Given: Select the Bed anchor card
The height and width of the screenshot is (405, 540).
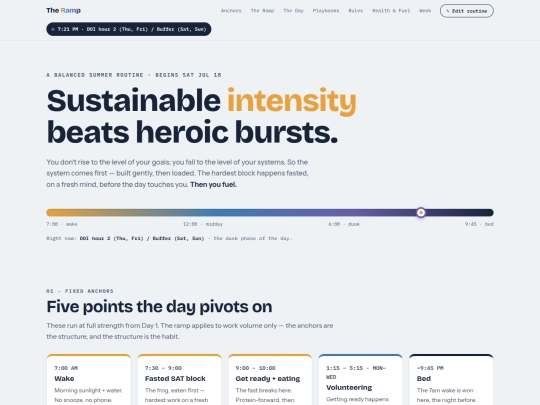Looking at the screenshot, I should point(451,380).
